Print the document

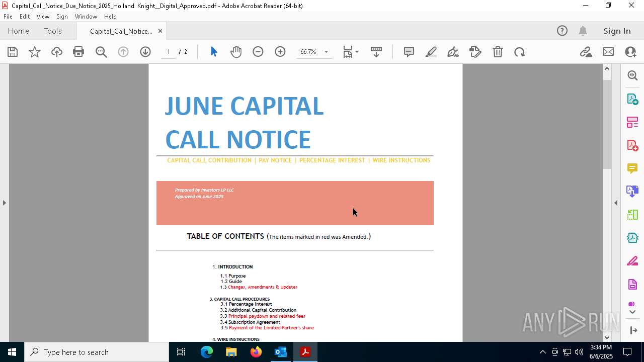78,52
